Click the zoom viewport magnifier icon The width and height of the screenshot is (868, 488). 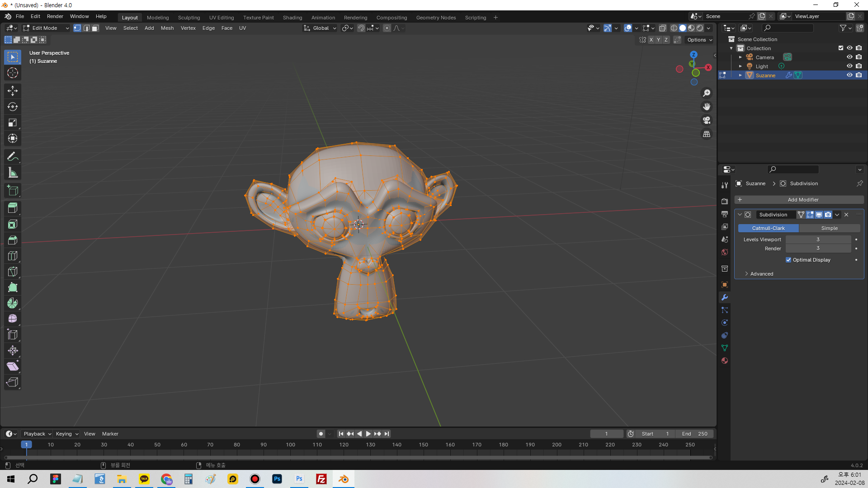(x=707, y=93)
